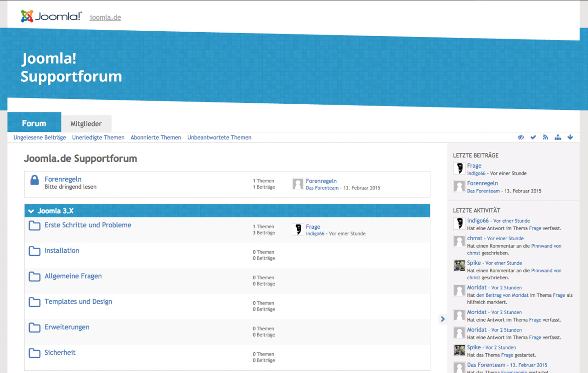Viewport: 588px width, 373px height.
Task: Click the Joomla! logo in the header
Action: tap(51, 17)
